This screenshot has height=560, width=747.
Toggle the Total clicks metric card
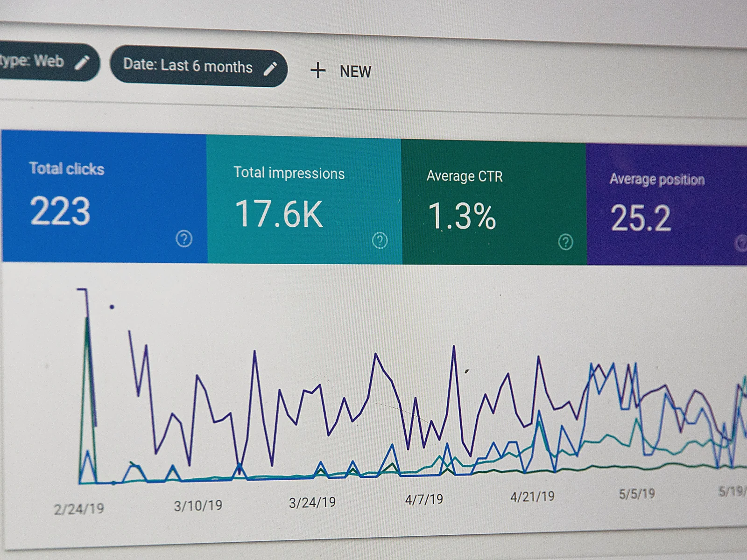point(104,196)
